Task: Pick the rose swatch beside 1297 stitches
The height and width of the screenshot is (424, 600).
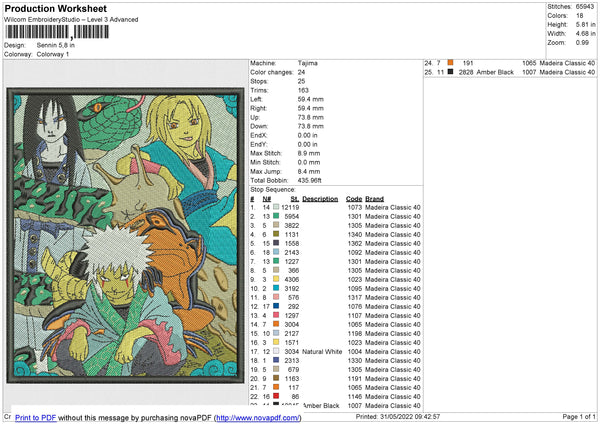Action: 276,315
